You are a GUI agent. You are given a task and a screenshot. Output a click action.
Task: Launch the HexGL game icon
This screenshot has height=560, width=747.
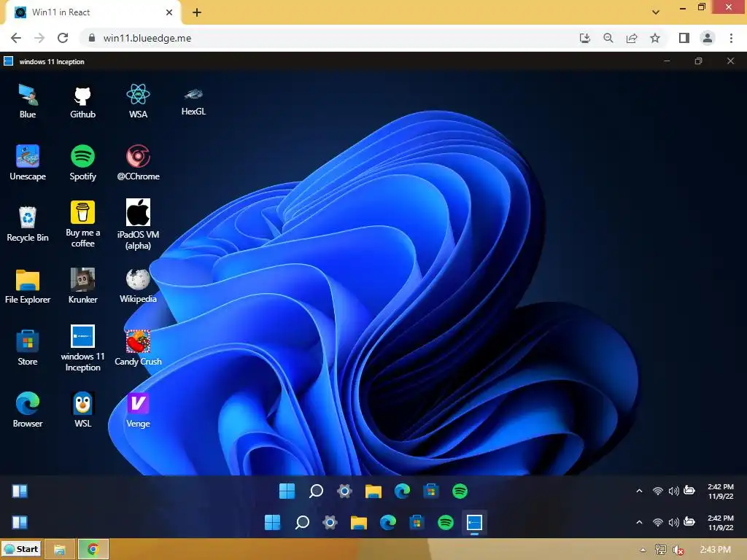point(193,101)
